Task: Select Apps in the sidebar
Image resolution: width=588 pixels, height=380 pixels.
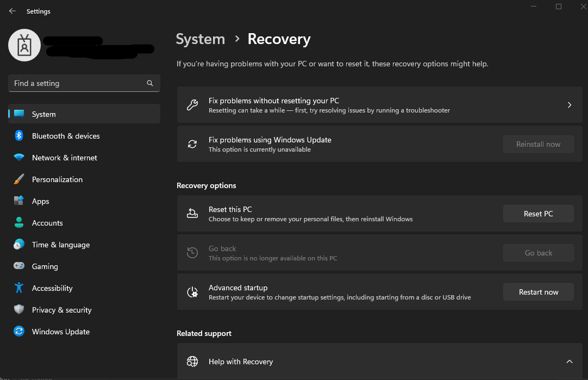Action: tap(84, 201)
